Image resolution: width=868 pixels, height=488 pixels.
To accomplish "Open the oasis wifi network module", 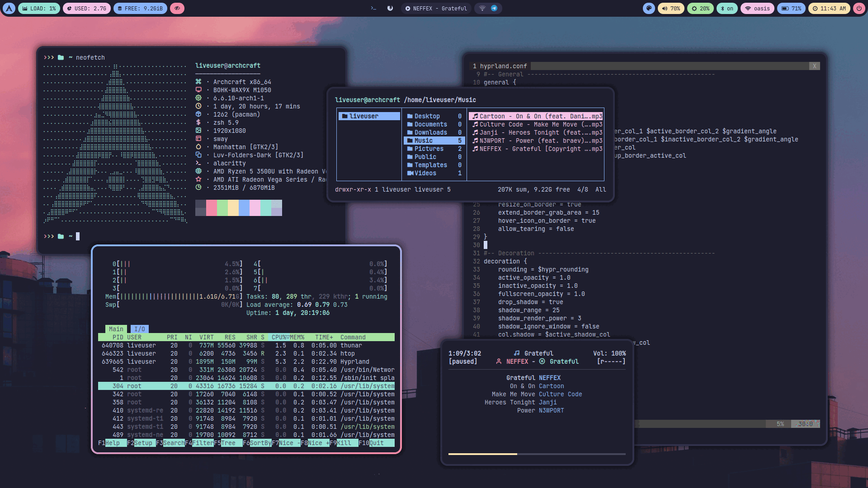I will pyautogui.click(x=757, y=9).
